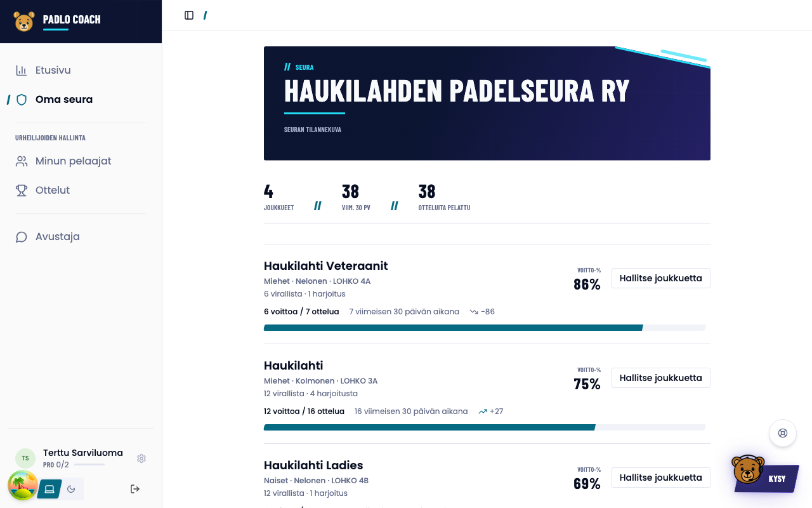Image resolution: width=812 pixels, height=508 pixels.
Task: Click the Padlo Coach bear logo
Action: coord(24,22)
